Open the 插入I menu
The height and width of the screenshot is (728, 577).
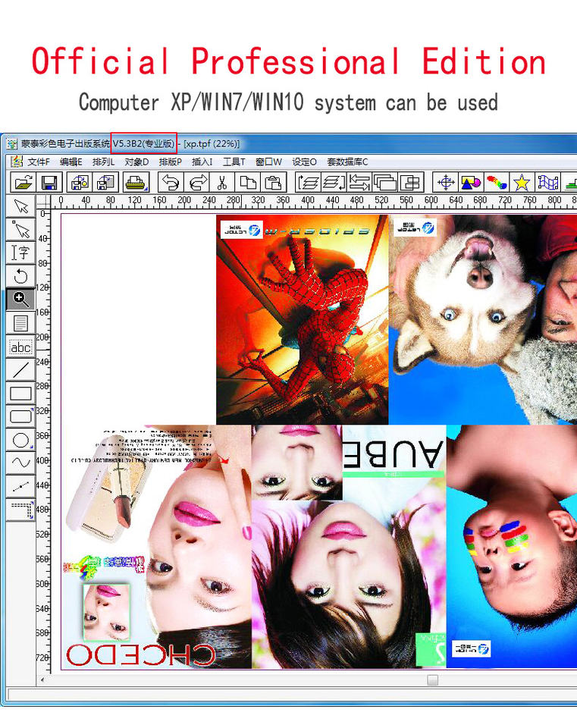coord(202,162)
